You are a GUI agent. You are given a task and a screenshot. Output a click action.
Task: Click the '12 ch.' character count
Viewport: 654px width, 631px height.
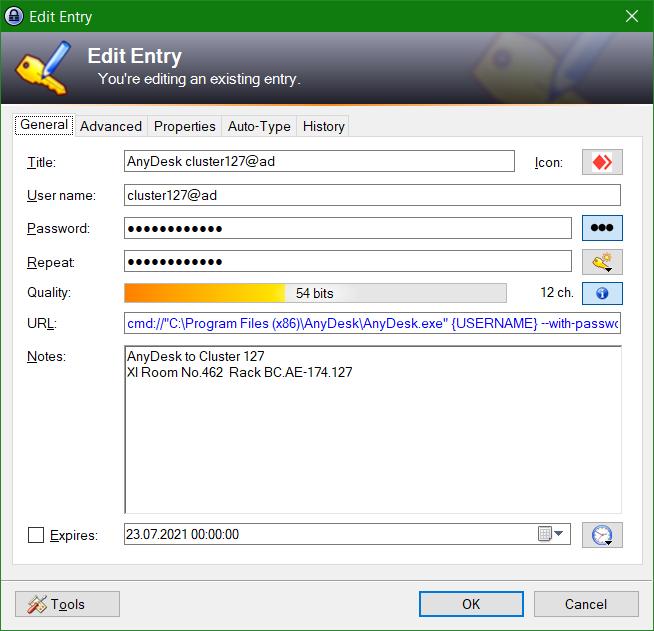(557, 292)
